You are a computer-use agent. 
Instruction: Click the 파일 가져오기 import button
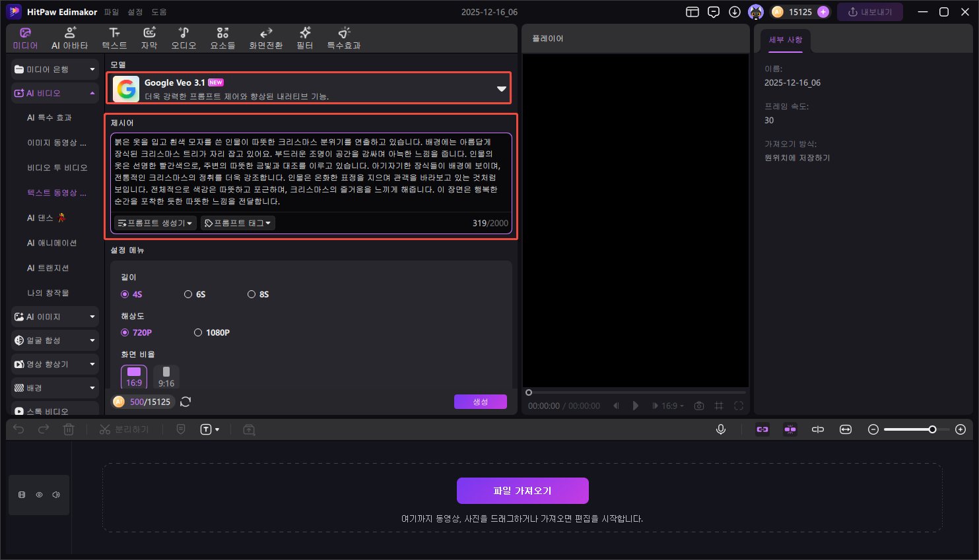pos(522,490)
